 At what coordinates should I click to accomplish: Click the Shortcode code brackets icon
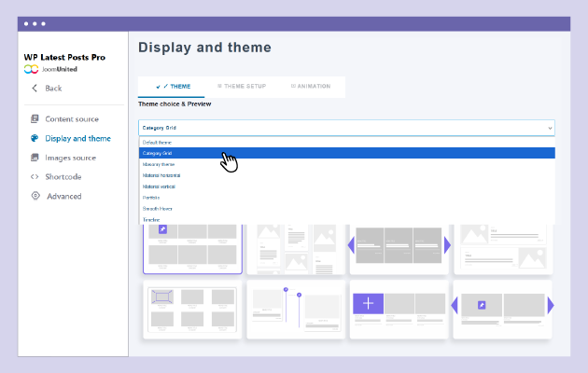click(35, 176)
